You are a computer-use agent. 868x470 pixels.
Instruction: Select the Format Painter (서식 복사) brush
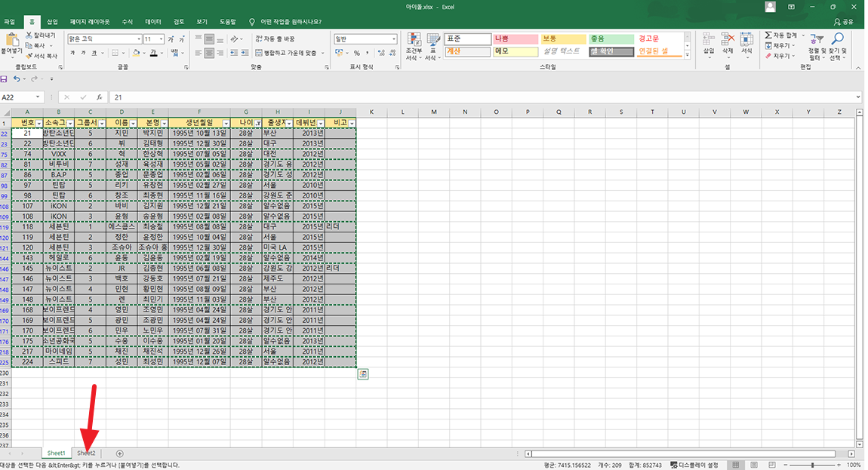(x=29, y=55)
